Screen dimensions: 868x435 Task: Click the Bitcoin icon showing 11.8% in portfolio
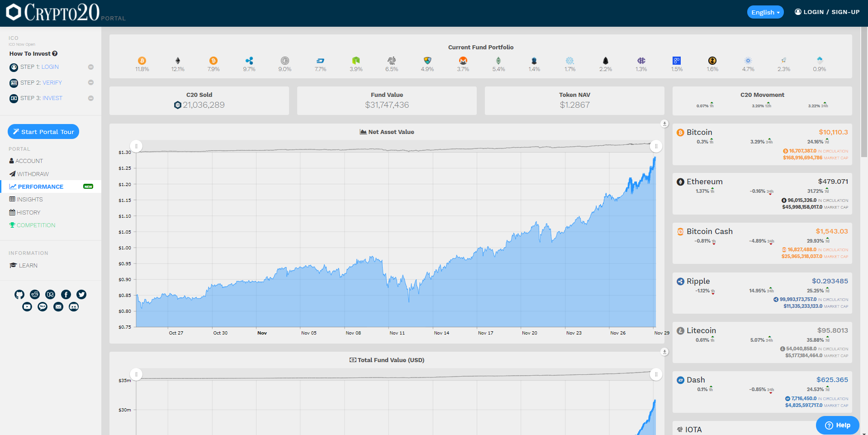(142, 61)
